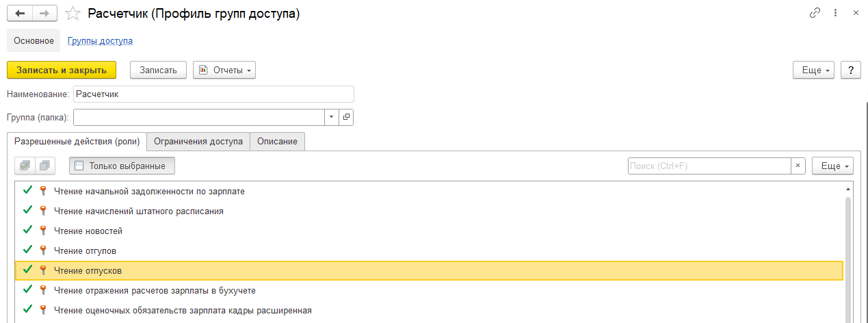Open the three-dot window menu

835,13
